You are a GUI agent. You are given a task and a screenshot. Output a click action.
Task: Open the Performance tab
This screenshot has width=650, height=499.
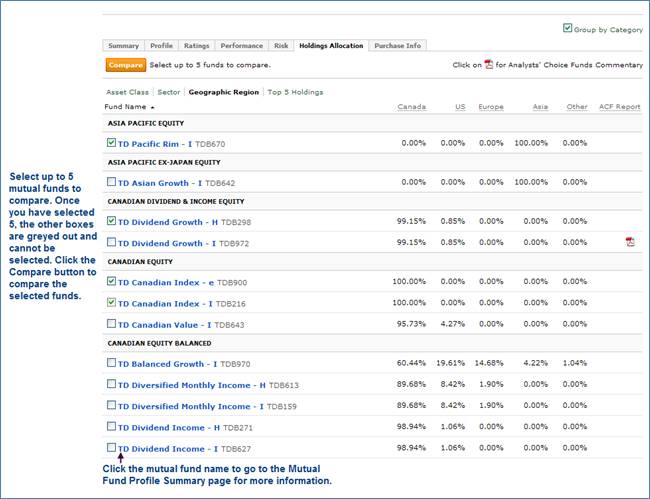[x=242, y=46]
